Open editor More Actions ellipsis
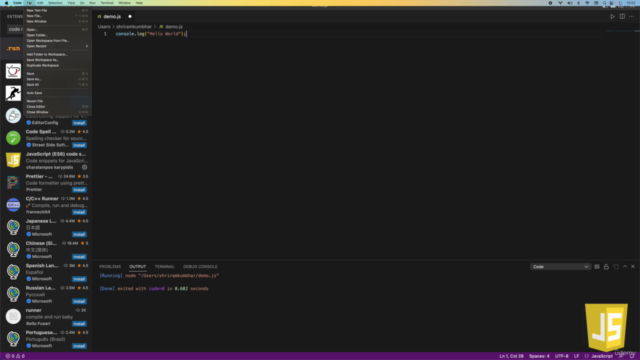The height and width of the screenshot is (360, 640). pyautogui.click(x=631, y=17)
